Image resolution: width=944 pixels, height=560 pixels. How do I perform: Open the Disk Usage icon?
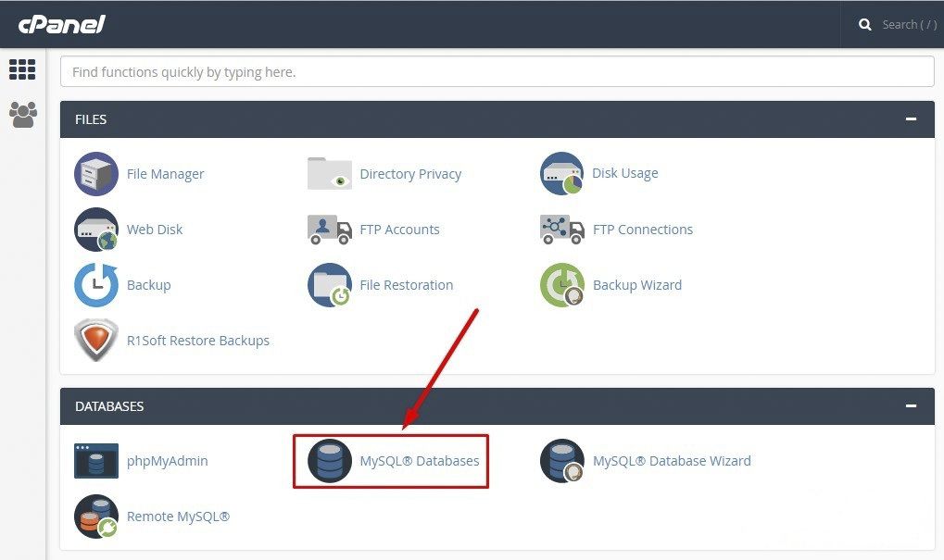click(x=561, y=173)
